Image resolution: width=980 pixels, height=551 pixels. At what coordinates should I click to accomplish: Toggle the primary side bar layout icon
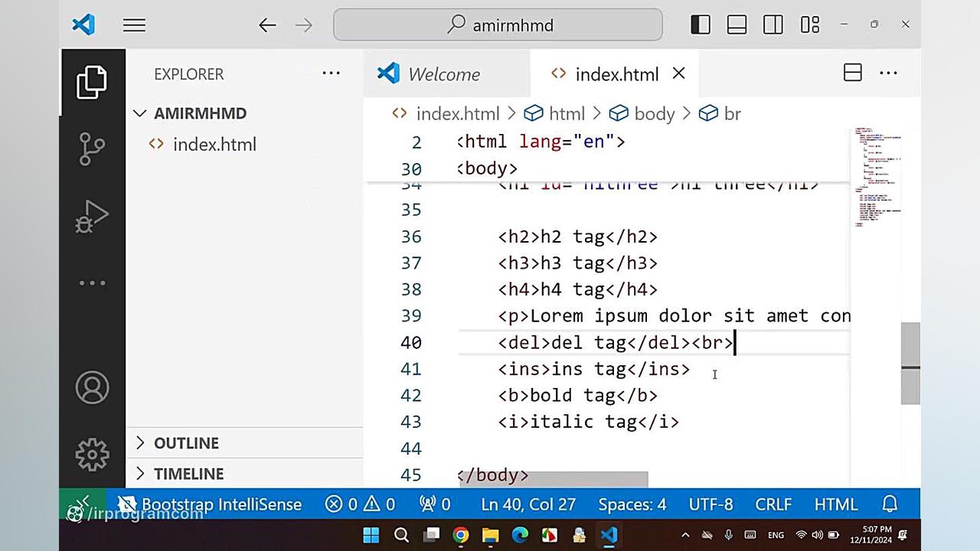point(701,24)
